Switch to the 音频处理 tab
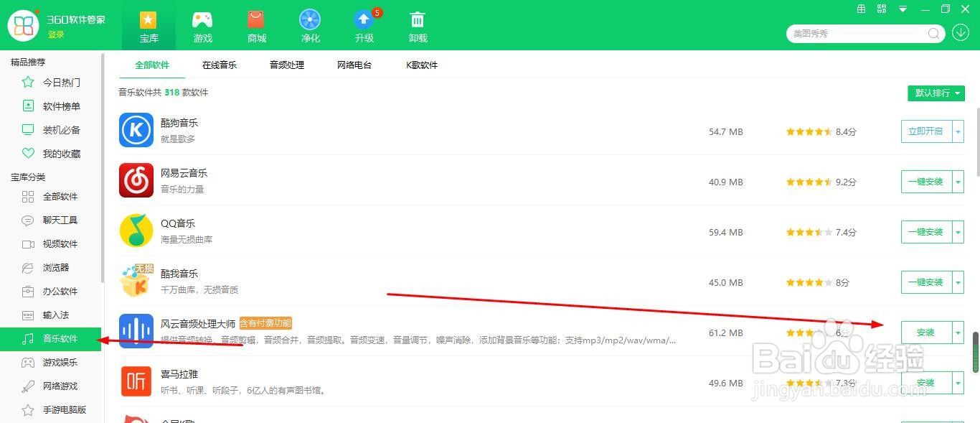Viewport: 980px width, 423px height. [x=287, y=65]
